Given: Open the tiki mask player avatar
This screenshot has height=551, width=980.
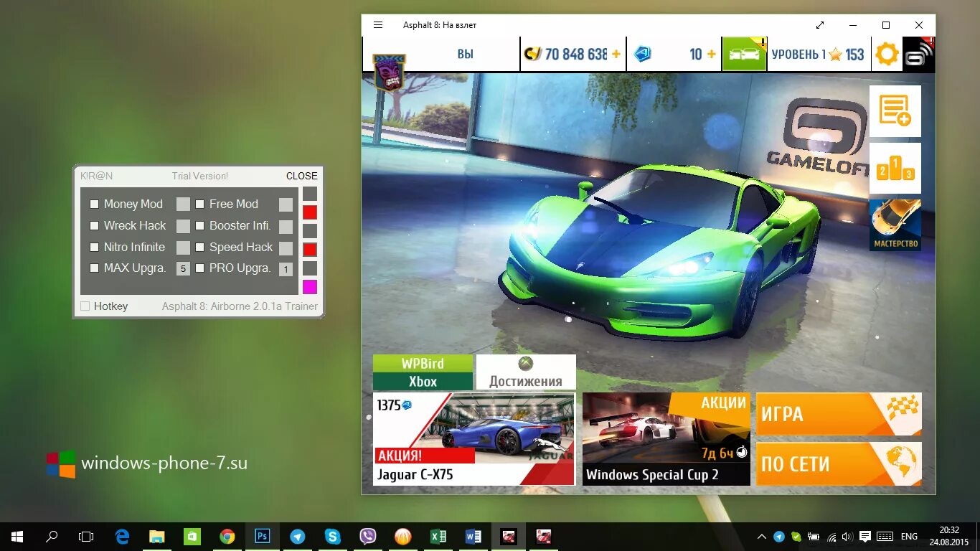Looking at the screenshot, I should tap(389, 72).
